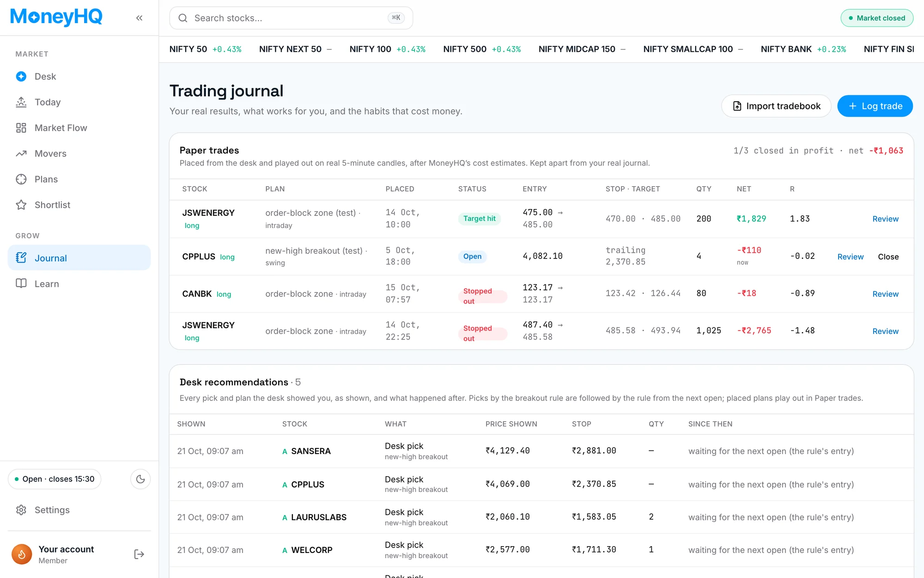924x578 pixels.
Task: Click the Settings gear icon
Action: click(x=21, y=510)
